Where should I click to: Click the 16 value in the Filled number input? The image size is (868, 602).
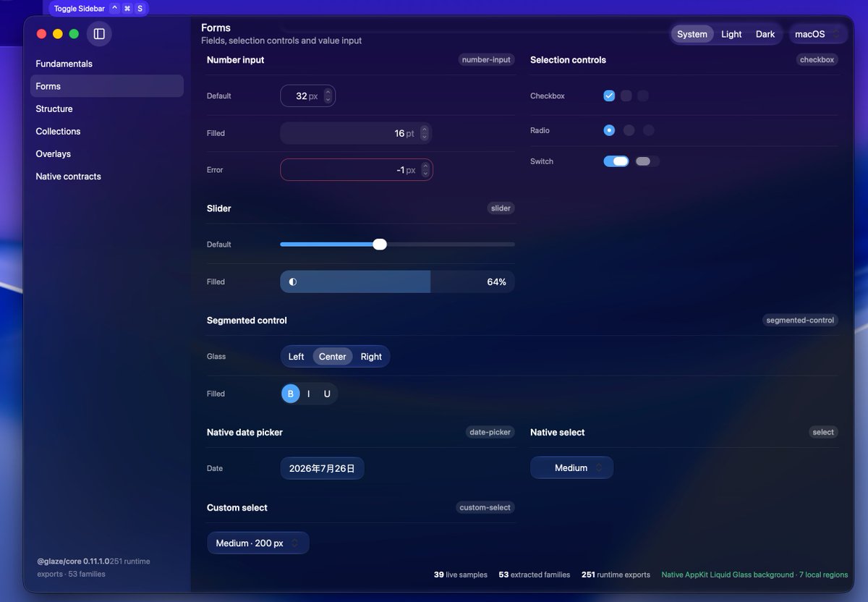pos(399,133)
